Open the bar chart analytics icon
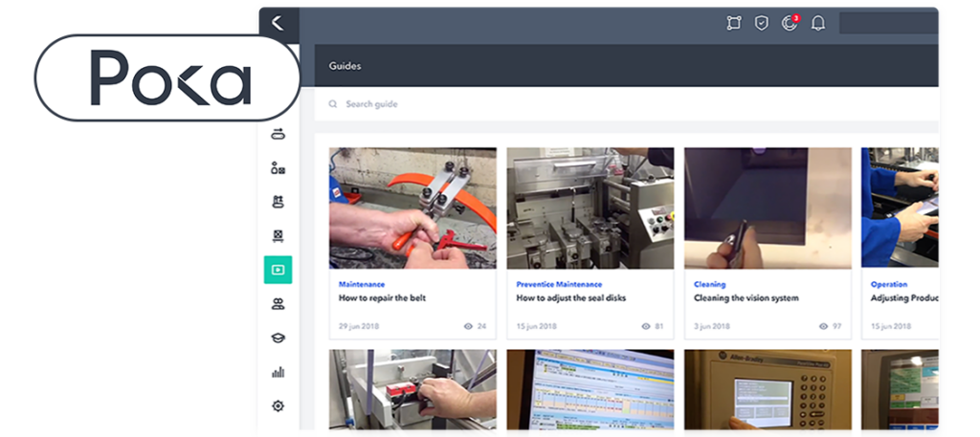 (x=278, y=372)
